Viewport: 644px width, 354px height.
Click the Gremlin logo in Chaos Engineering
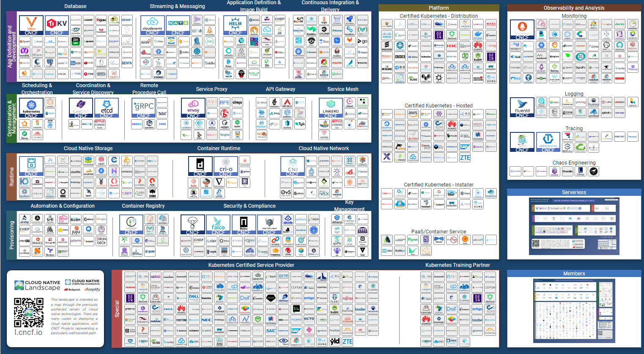tap(567, 171)
